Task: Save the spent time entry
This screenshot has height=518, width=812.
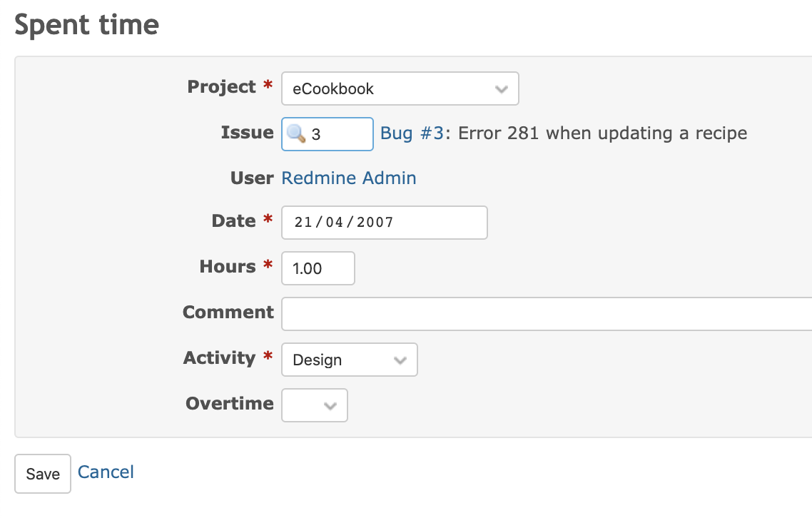Action: tap(43, 474)
